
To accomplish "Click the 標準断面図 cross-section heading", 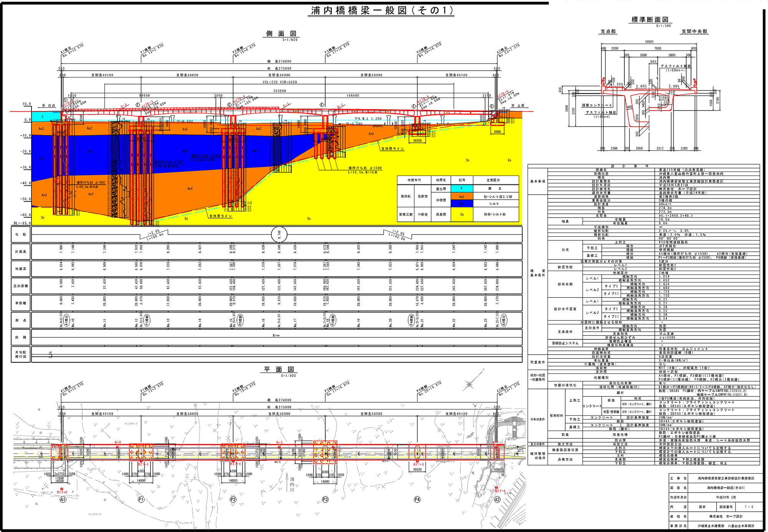I will tap(650, 20).
